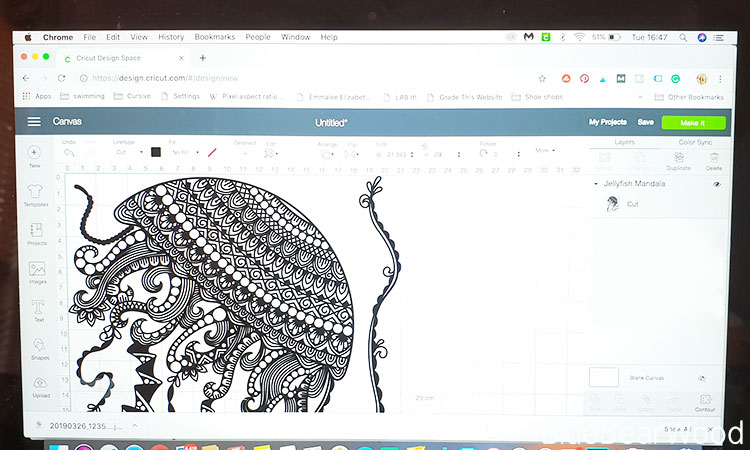This screenshot has height=450, width=750.
Task: Create a New project from the sidebar
Action: tap(34, 156)
